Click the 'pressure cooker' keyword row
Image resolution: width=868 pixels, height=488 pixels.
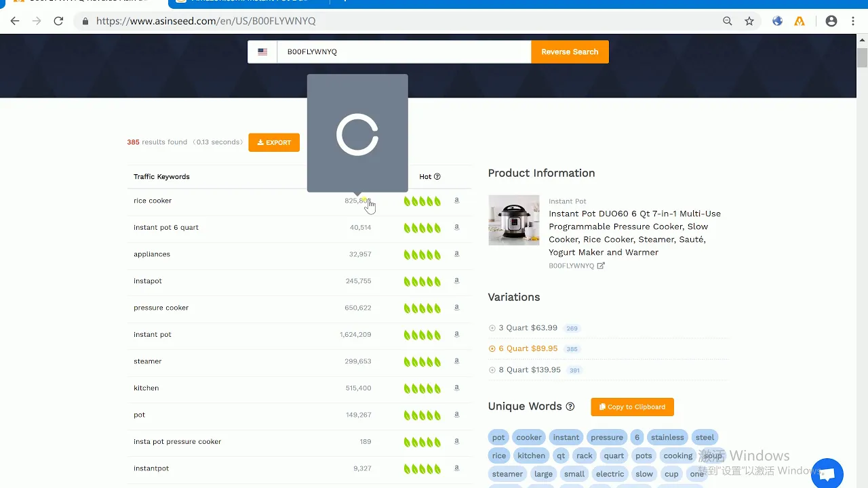pyautogui.click(x=299, y=308)
